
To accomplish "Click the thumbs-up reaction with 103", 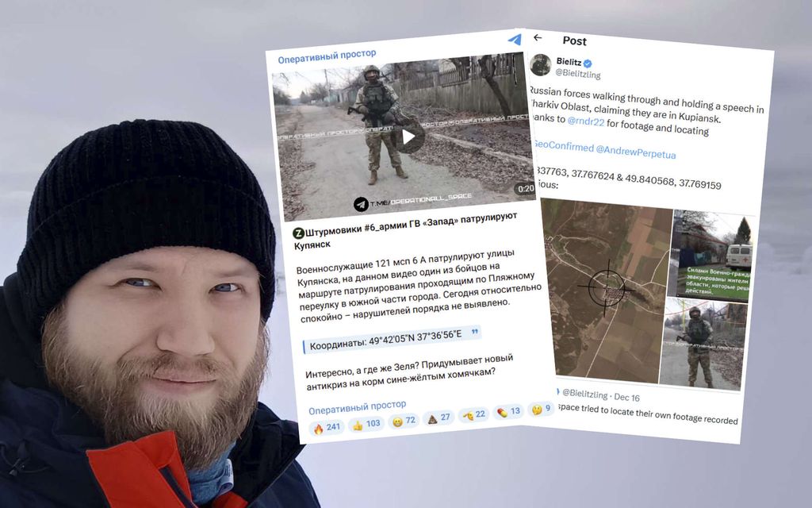I will (x=366, y=425).
